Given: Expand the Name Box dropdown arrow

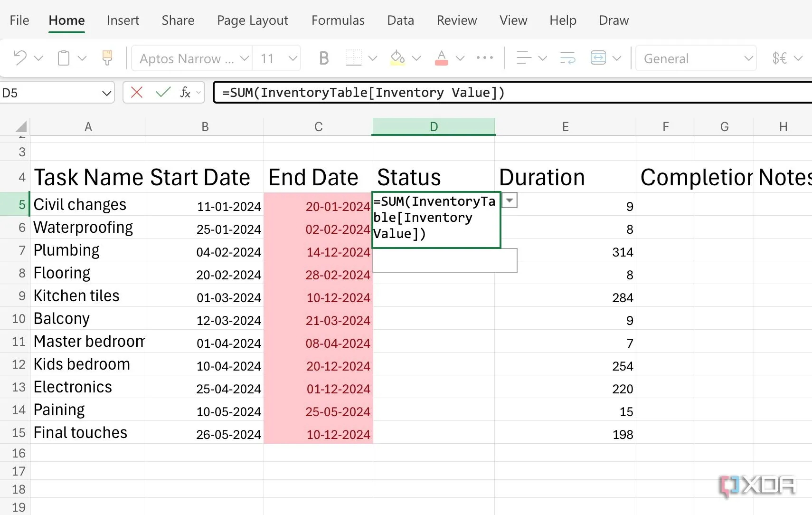Looking at the screenshot, I should (106, 93).
